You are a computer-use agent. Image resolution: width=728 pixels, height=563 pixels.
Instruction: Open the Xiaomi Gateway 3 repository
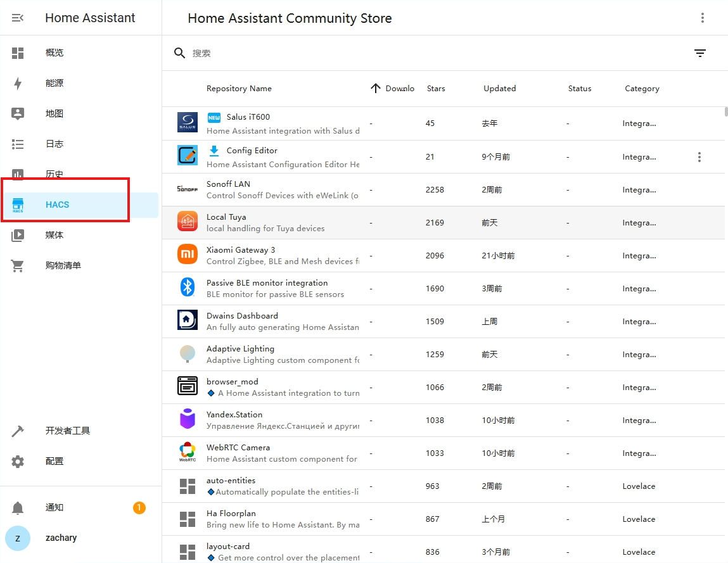point(241,250)
